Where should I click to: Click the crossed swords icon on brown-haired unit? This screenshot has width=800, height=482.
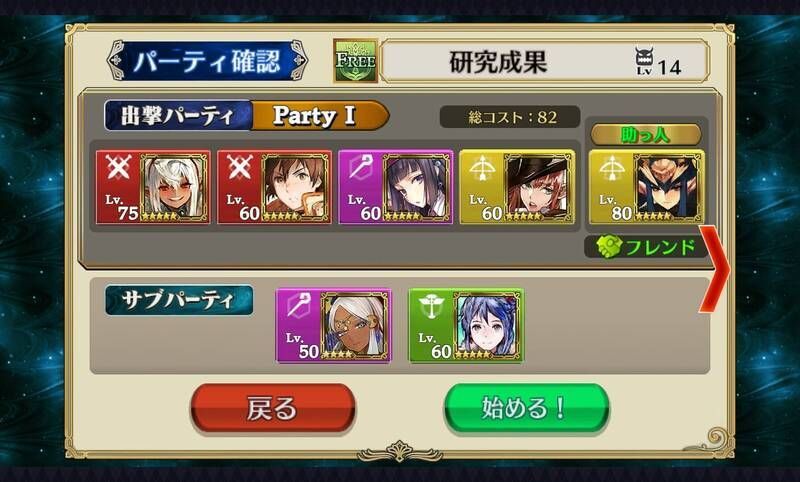(240, 167)
